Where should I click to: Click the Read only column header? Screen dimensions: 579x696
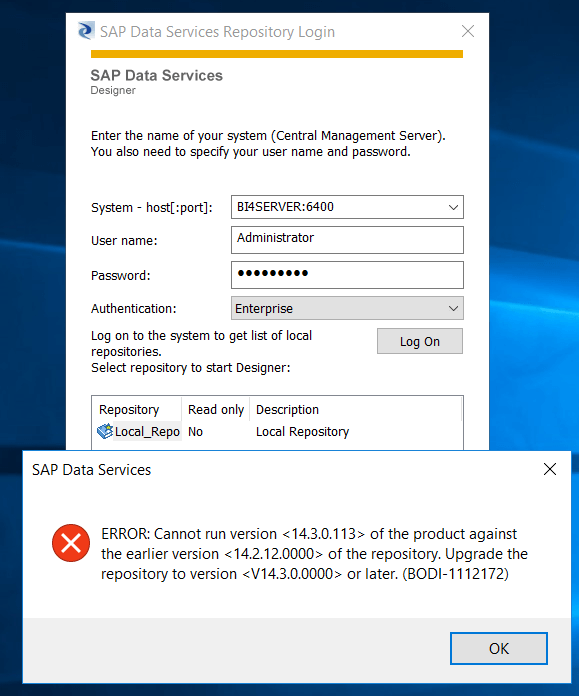tap(216, 409)
